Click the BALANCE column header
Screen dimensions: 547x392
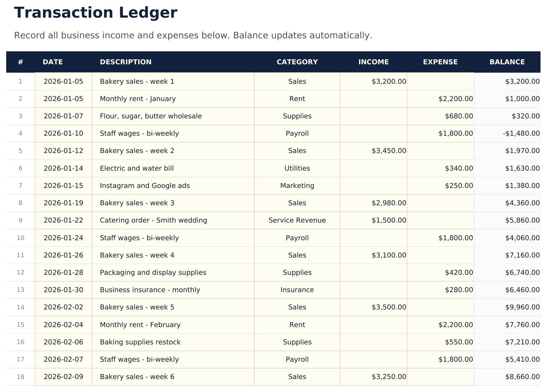point(507,62)
